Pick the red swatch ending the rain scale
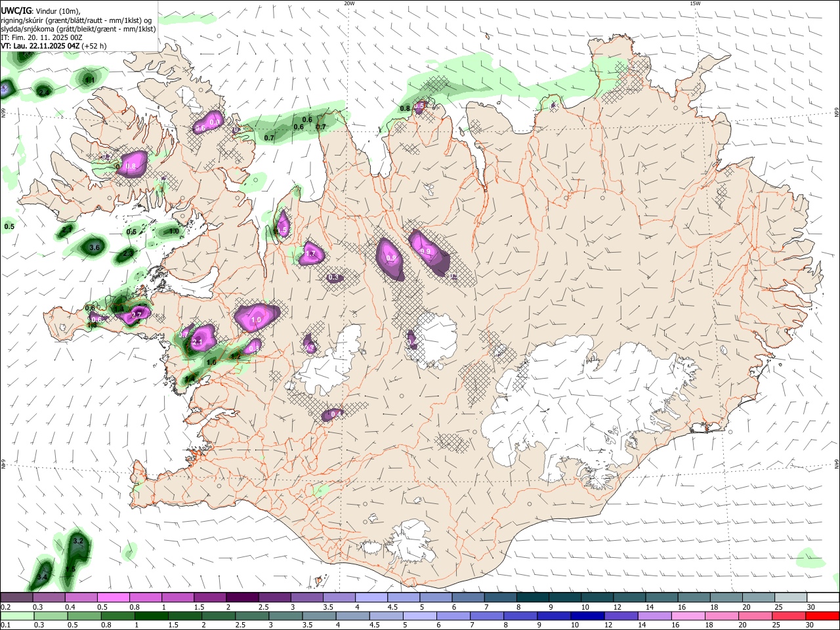The image size is (840, 630). pos(822,616)
